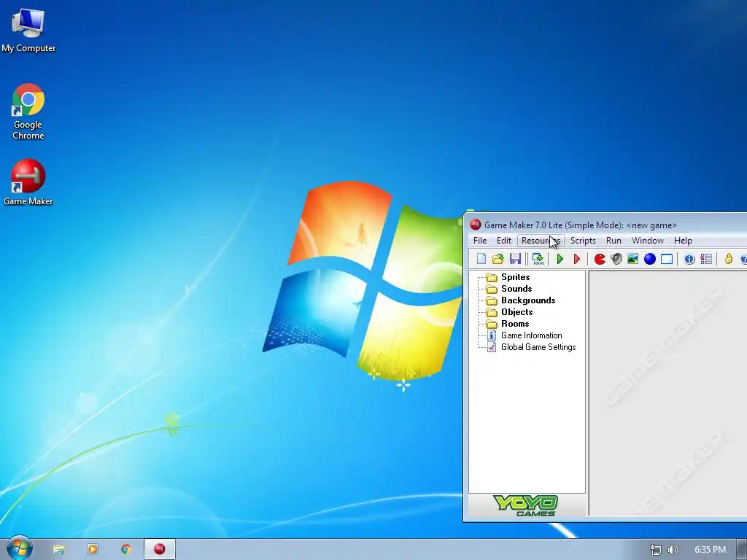Create a background with landscape icon

coord(632,259)
